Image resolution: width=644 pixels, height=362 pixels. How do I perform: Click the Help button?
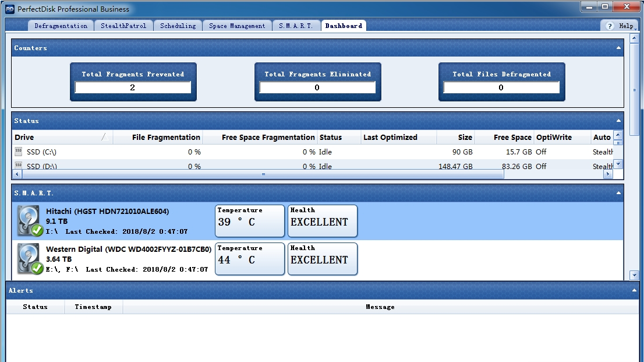pos(624,26)
